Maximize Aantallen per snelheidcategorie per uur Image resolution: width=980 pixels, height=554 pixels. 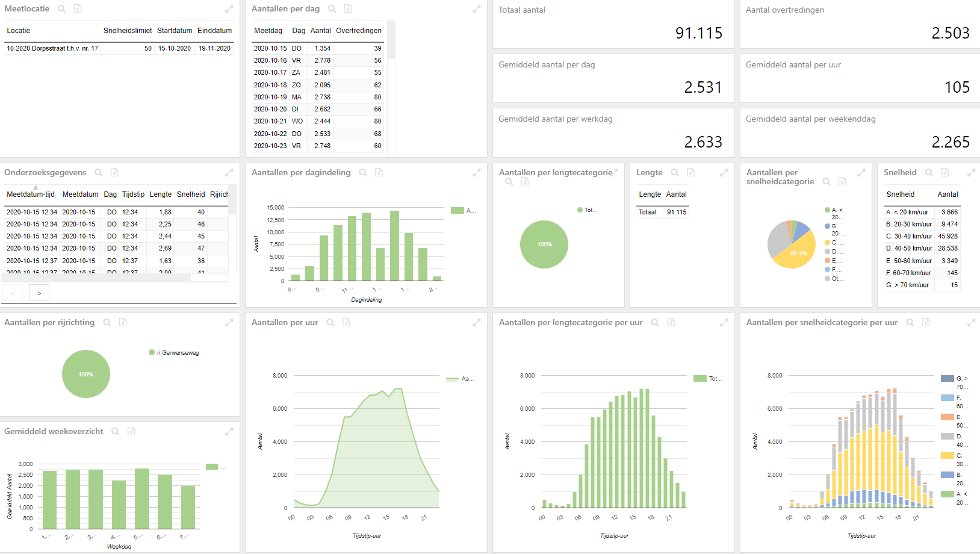[971, 323]
